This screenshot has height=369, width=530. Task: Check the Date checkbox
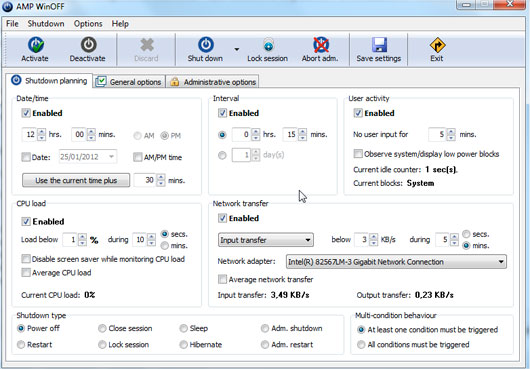pyautogui.click(x=26, y=157)
